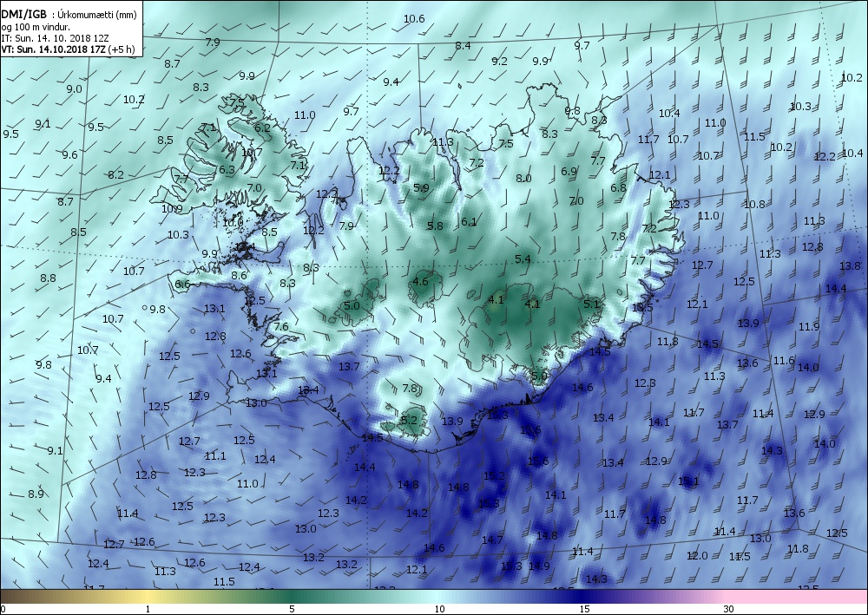Click the 8.9 value at the lower left

[36, 494]
